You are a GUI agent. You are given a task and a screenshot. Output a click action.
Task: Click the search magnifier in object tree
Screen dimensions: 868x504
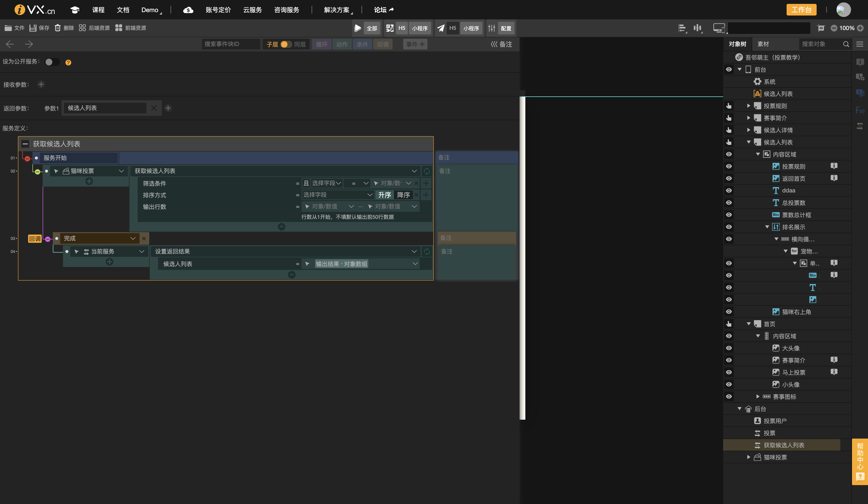coord(846,44)
